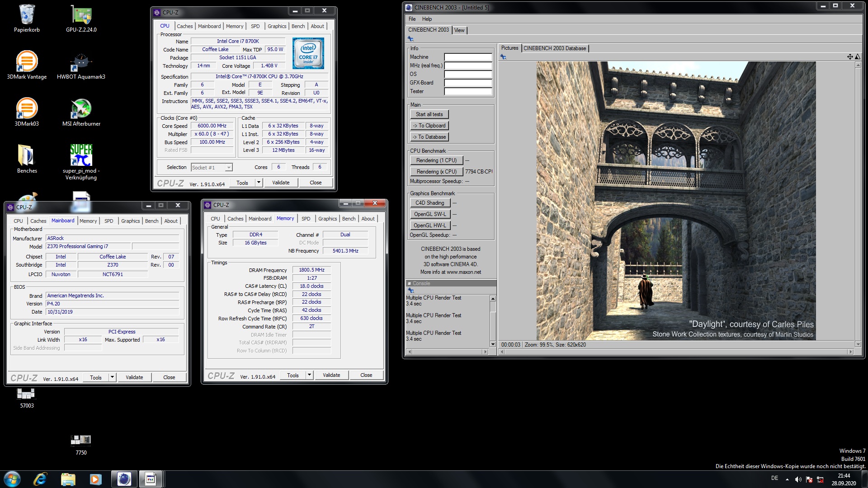The image size is (868, 488).
Task: Click the Machine input field
Action: tap(468, 57)
